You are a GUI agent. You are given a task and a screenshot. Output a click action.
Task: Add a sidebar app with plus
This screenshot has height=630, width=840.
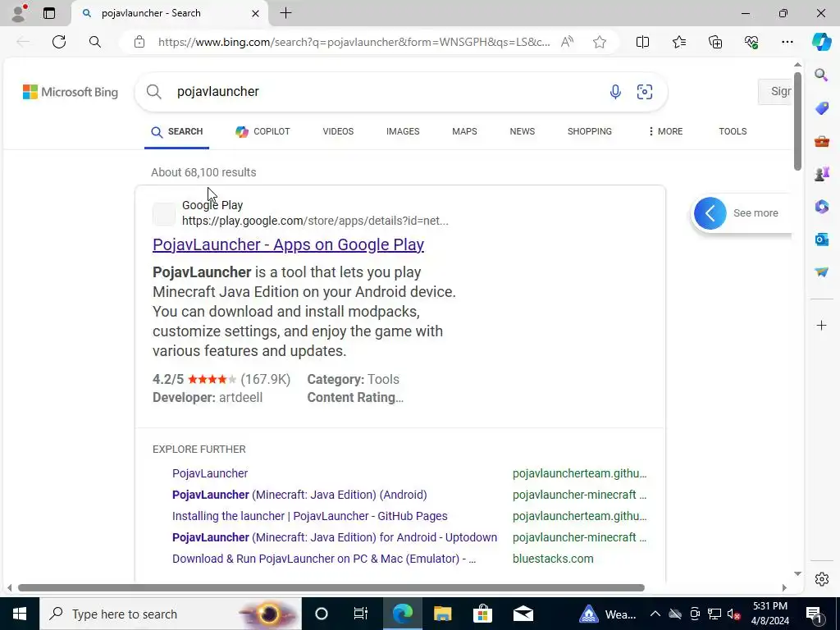pyautogui.click(x=821, y=325)
